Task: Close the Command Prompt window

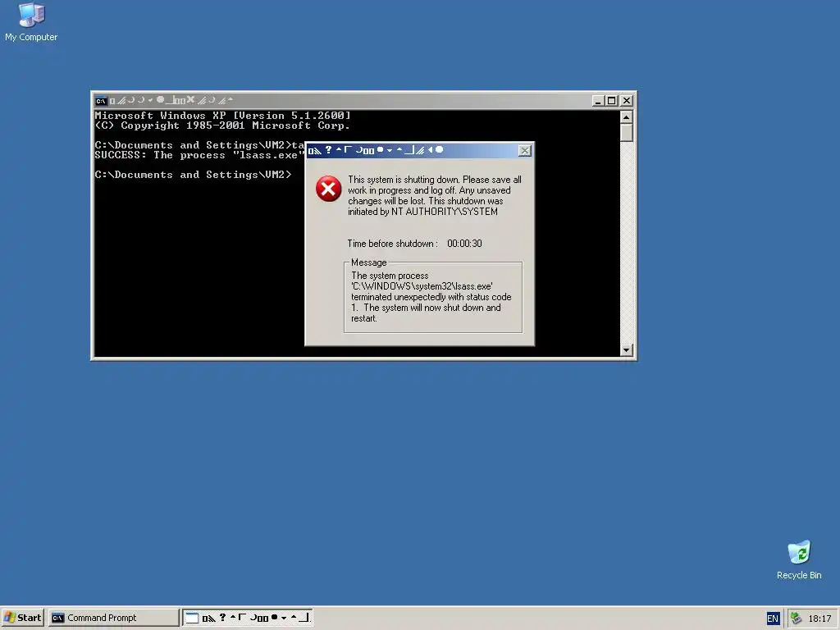Action: pyautogui.click(x=626, y=101)
